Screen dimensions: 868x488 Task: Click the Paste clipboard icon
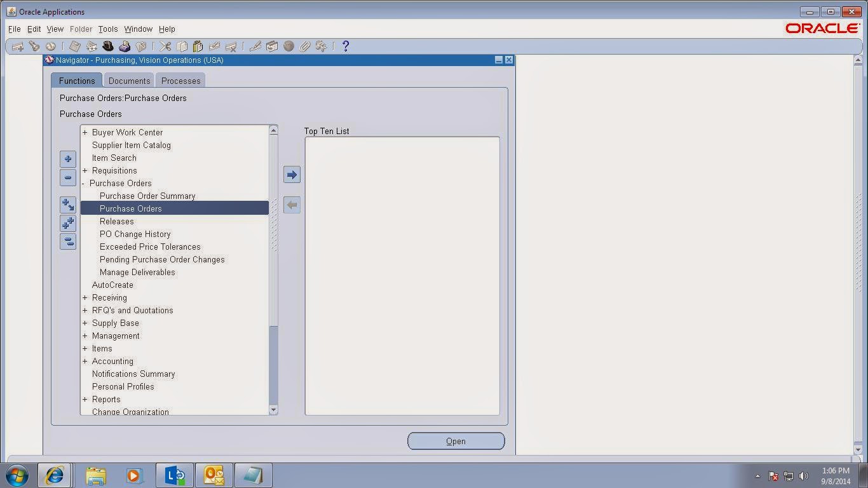tap(198, 46)
